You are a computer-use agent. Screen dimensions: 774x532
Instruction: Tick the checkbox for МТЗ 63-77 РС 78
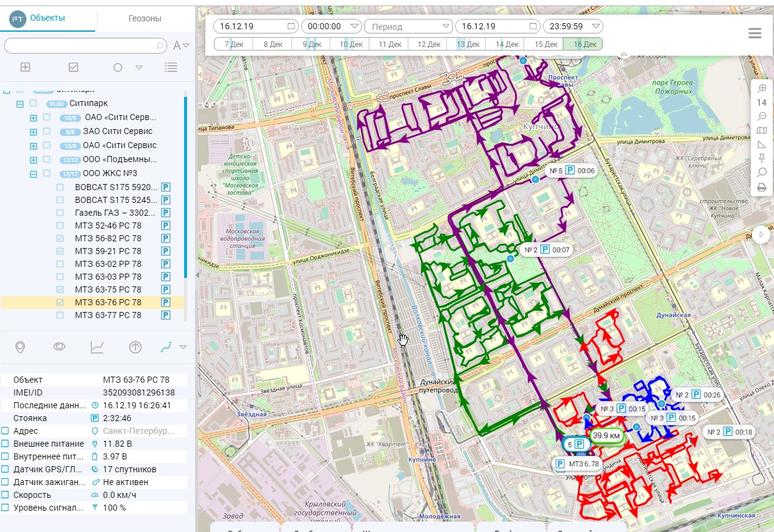coord(60,315)
